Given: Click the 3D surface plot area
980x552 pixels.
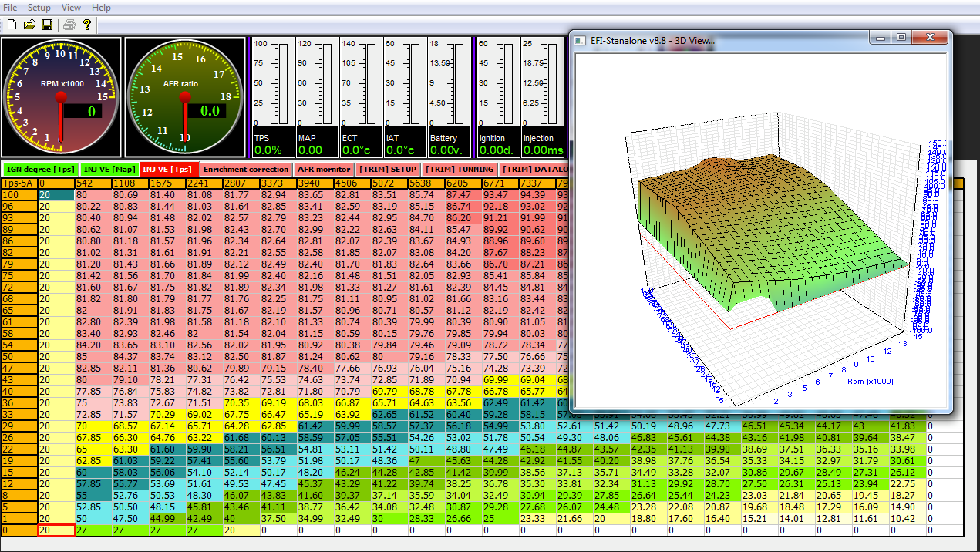Looking at the screenshot, I should pos(759,230).
